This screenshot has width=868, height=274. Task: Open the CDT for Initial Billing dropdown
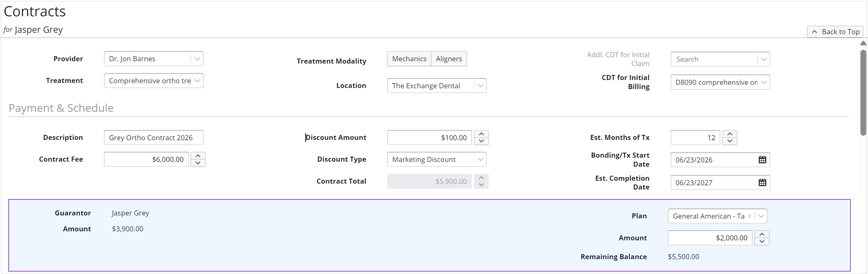720,82
